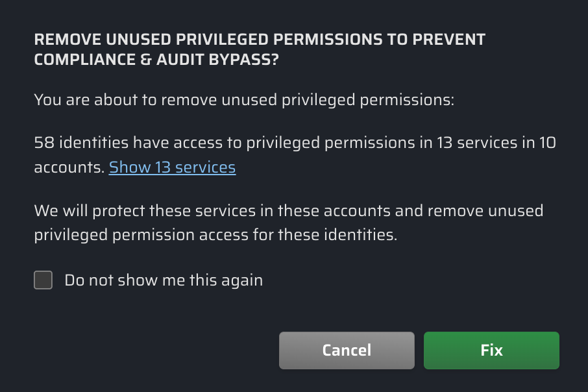Show services with privileged permission access
This screenshot has width=588, height=392.
tap(172, 167)
